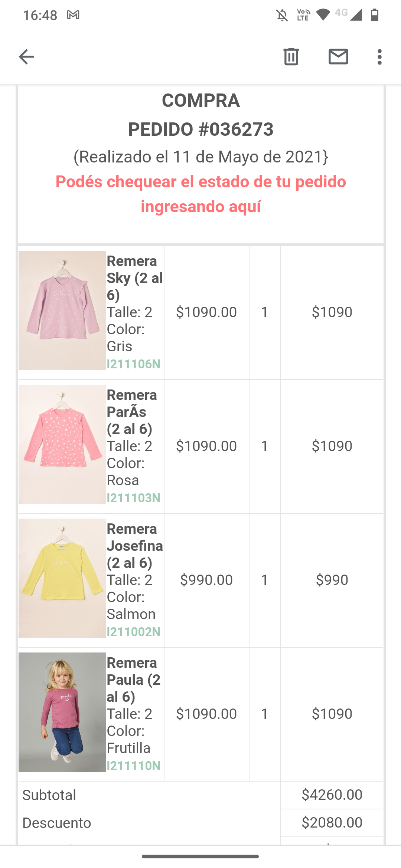The height and width of the screenshot is (868, 401).
Task: Tap the home gesture bar
Action: click(x=200, y=857)
